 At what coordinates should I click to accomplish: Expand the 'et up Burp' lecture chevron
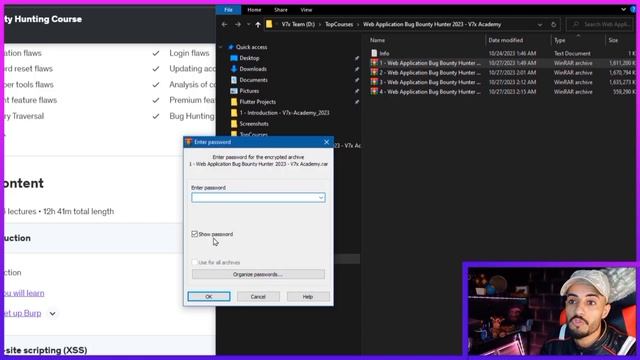(x=52, y=313)
